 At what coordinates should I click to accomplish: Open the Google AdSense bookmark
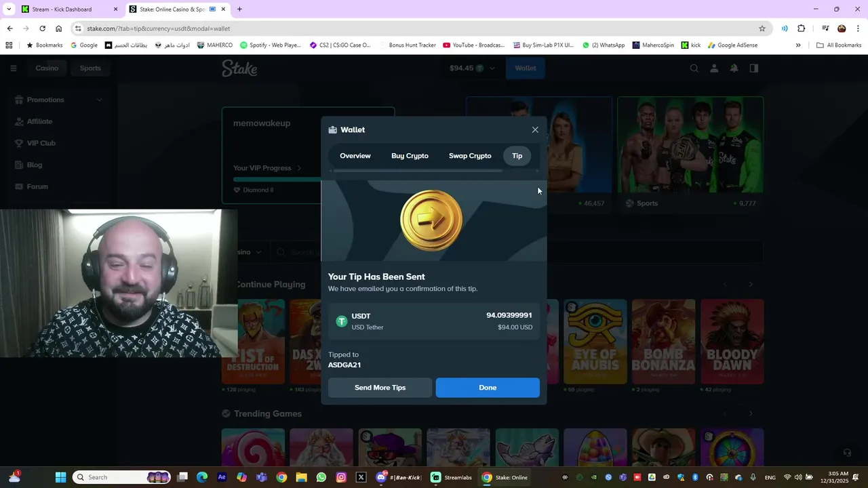pyautogui.click(x=732, y=45)
